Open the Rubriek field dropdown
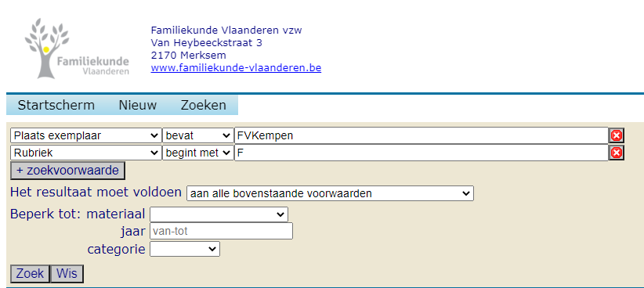 point(86,153)
